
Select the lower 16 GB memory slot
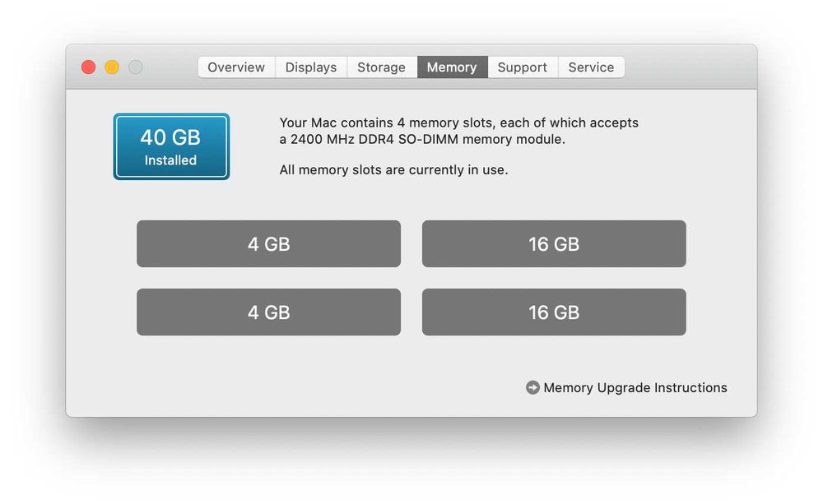click(x=554, y=312)
